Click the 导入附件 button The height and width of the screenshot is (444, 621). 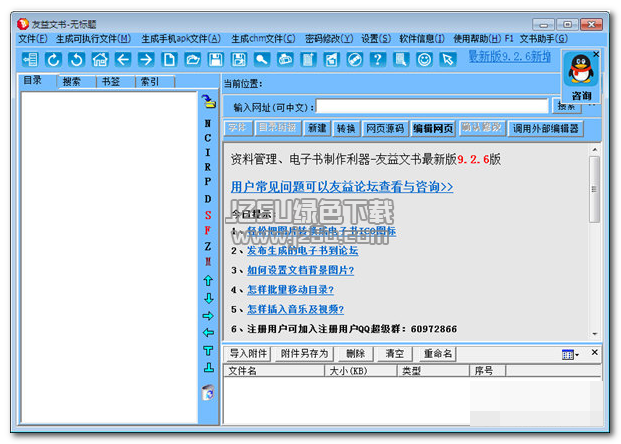point(248,353)
